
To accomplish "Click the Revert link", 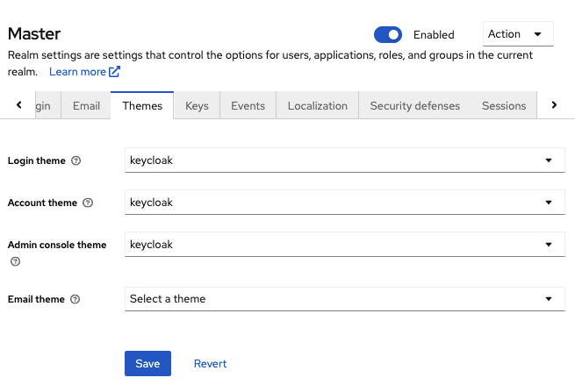I will [x=210, y=364].
